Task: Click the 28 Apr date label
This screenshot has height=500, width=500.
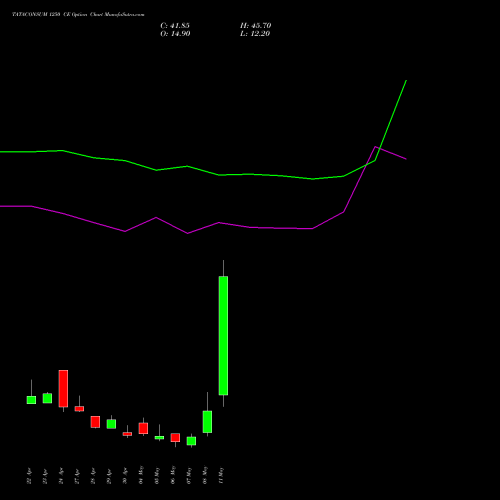Action: click(93, 476)
